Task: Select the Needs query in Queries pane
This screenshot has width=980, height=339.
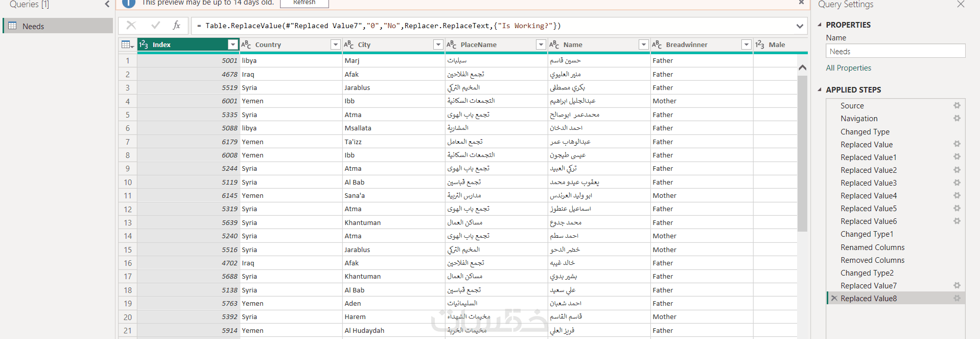Action: tap(33, 27)
